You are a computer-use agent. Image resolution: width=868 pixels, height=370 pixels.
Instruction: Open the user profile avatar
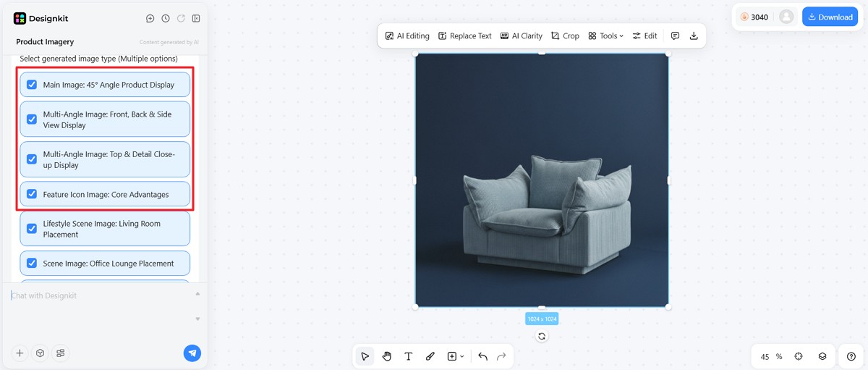pos(786,17)
